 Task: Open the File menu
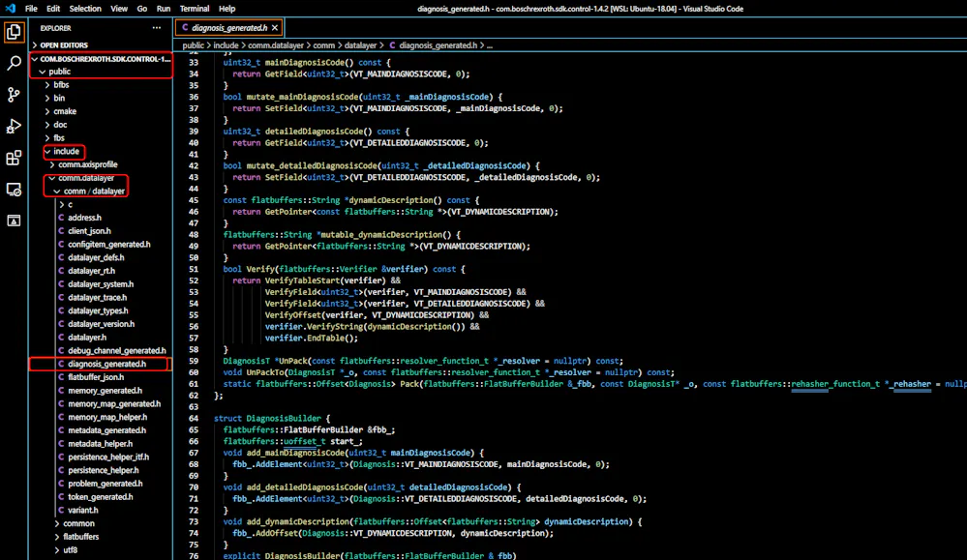click(x=31, y=9)
